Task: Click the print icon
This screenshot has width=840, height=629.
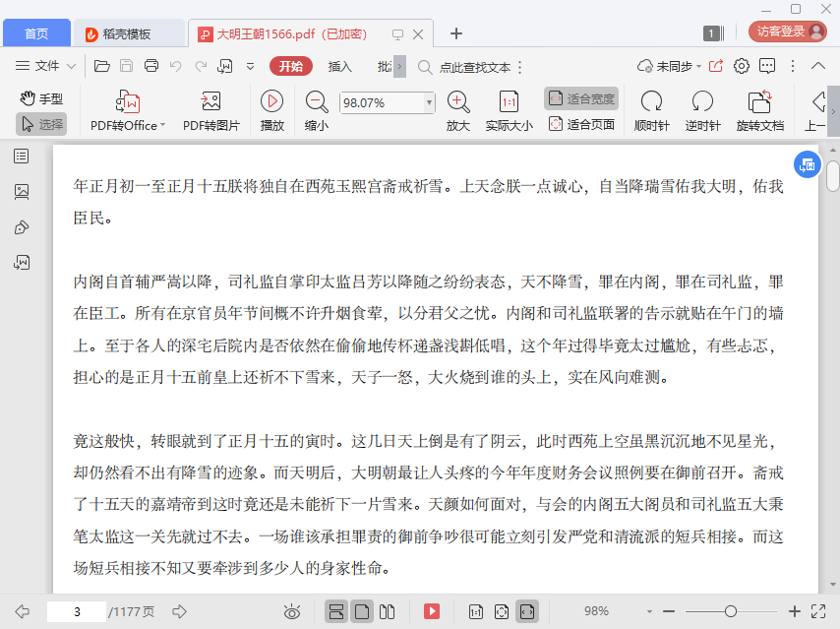Action: (x=151, y=66)
